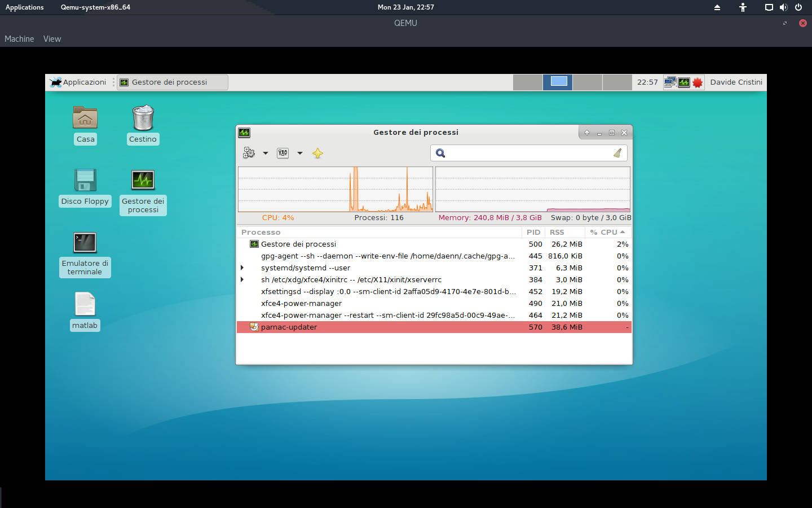
Task: Open the Applicazioni menu in the XFCE panel
Action: 79,82
